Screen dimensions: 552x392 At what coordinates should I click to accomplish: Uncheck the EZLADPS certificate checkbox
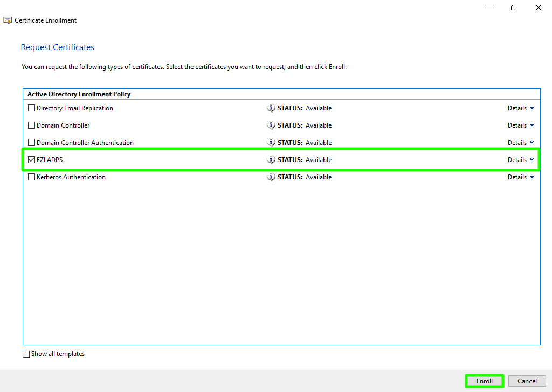coord(31,160)
